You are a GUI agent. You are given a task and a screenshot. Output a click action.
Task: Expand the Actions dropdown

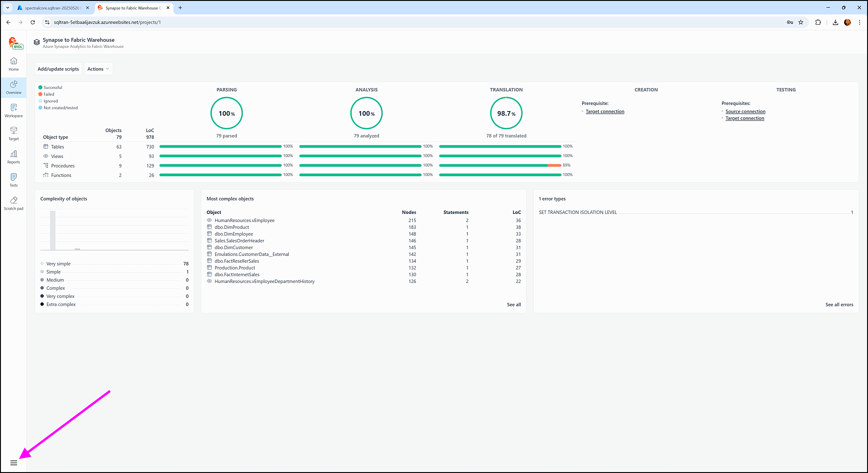click(98, 69)
